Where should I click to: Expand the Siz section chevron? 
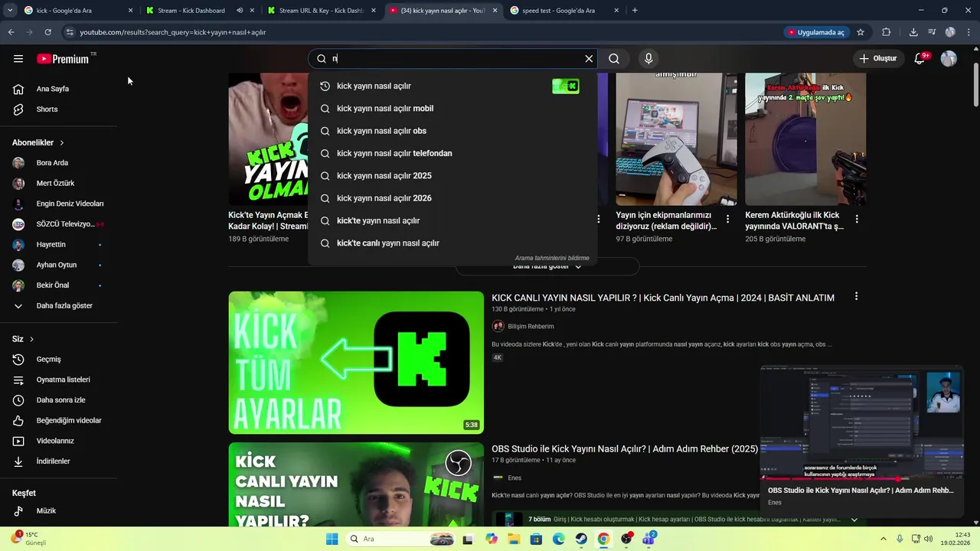(31, 339)
